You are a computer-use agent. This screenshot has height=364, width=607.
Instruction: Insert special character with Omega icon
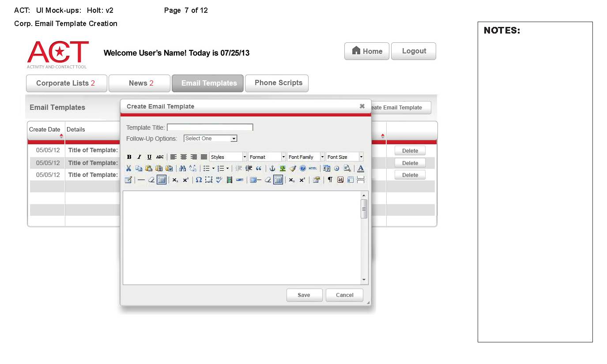(199, 180)
